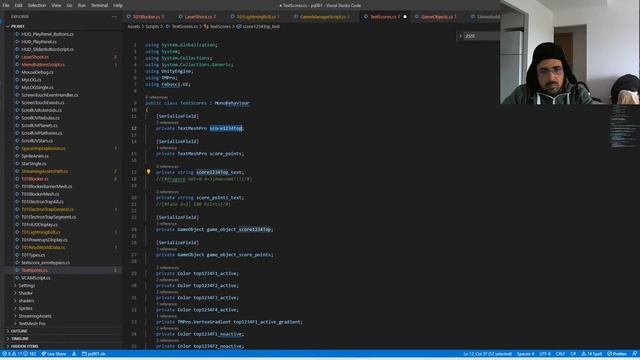Open VCAMScript.cs in Explorer

point(36,278)
